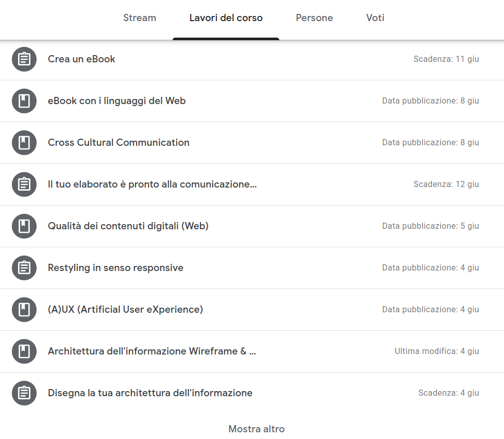Click the Ultima modifica: 4 giu label

tap(437, 351)
